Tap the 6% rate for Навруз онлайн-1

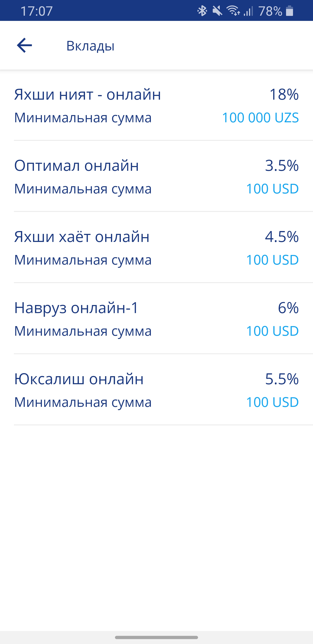(x=288, y=308)
